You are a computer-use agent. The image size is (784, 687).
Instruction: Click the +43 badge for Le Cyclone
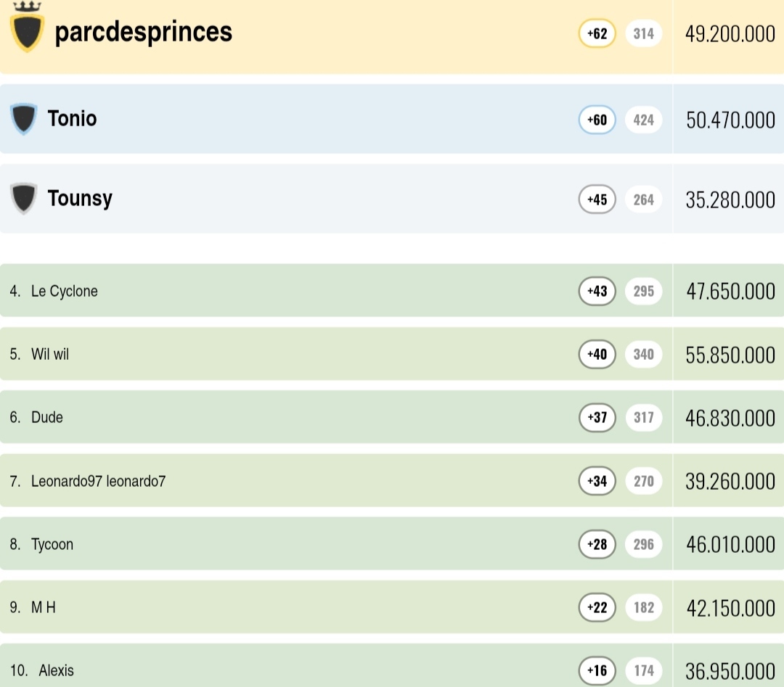[597, 291]
